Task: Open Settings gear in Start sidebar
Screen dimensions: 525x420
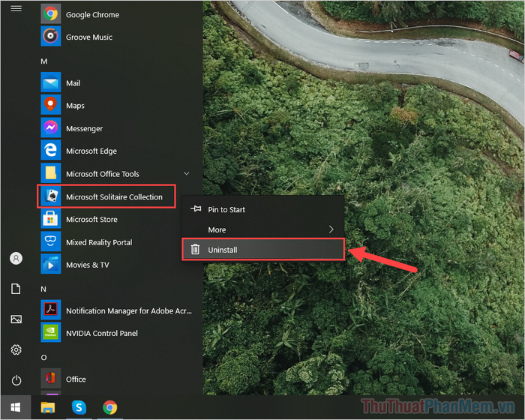Action: (x=16, y=349)
